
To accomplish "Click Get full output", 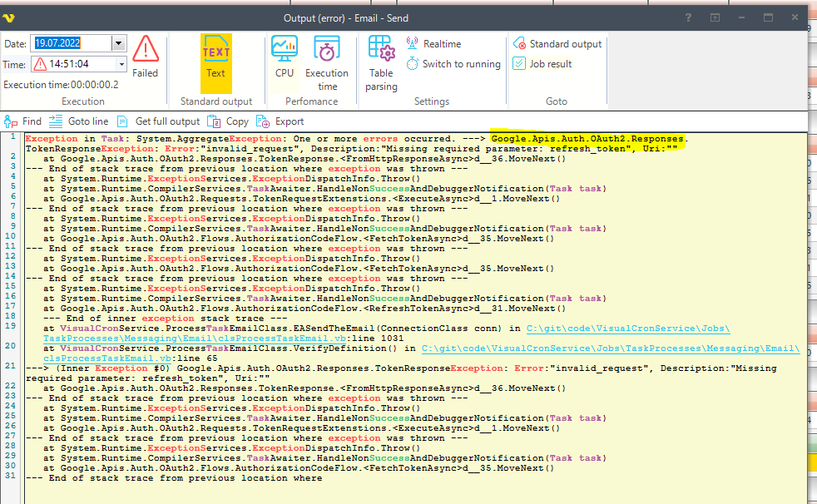I will pyautogui.click(x=158, y=121).
